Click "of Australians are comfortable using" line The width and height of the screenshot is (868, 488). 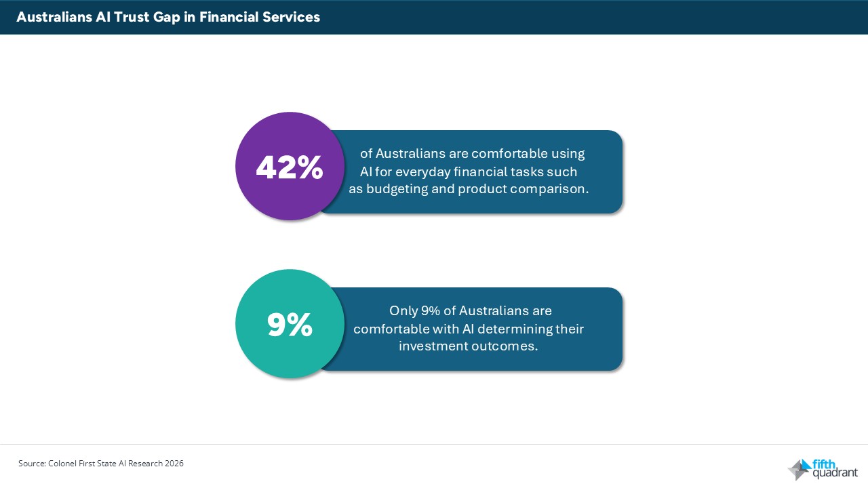(x=472, y=154)
